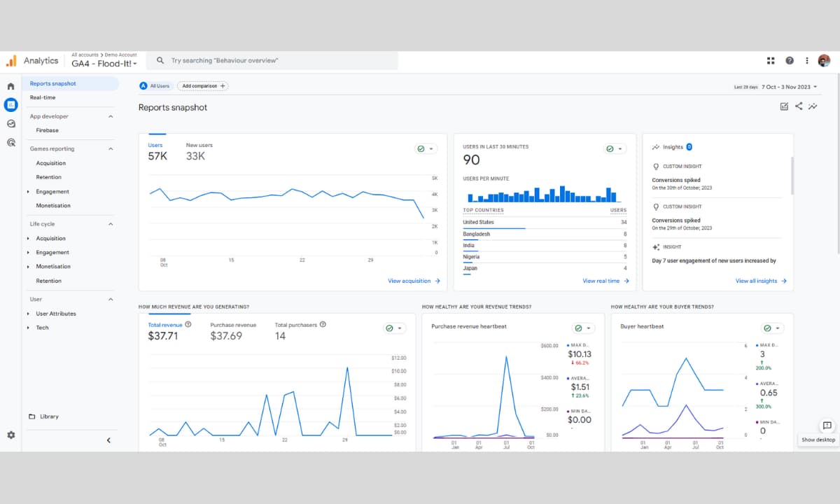Open the GA4 - Flood-It! property selector
This screenshot has width=840, height=504.
[104, 64]
